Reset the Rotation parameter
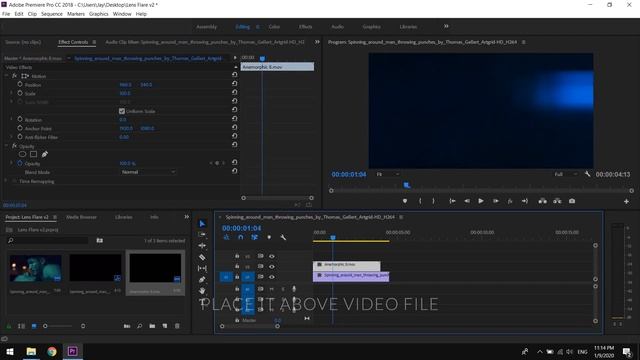This screenshot has width=640, height=360. click(x=234, y=119)
